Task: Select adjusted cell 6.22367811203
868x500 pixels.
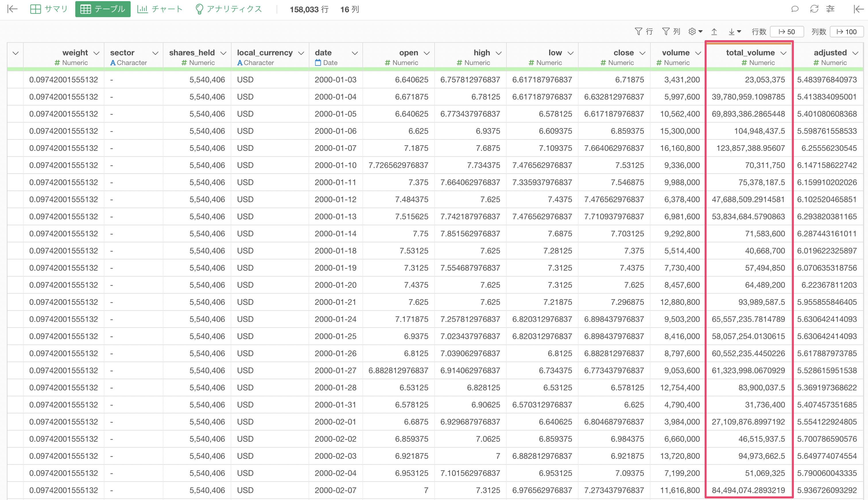Action: click(827, 285)
